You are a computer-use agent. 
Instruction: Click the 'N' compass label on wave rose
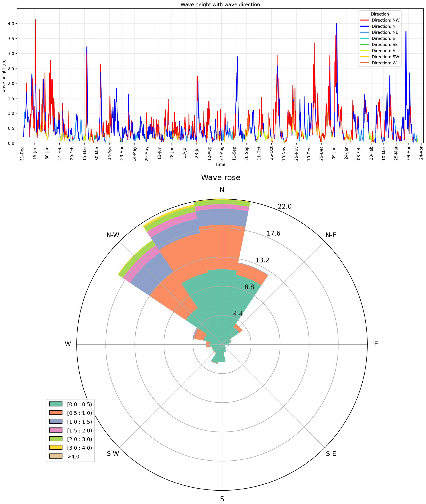pyautogui.click(x=222, y=190)
